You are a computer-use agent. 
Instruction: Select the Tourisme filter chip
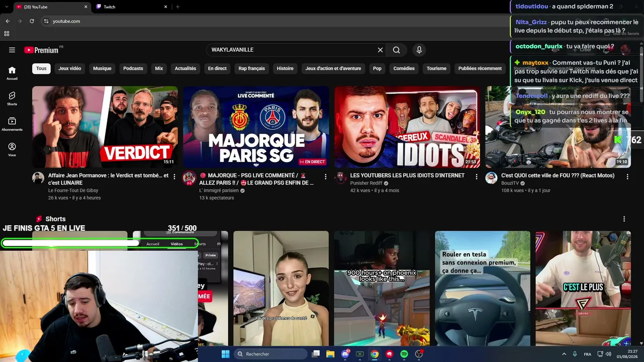(437, 68)
